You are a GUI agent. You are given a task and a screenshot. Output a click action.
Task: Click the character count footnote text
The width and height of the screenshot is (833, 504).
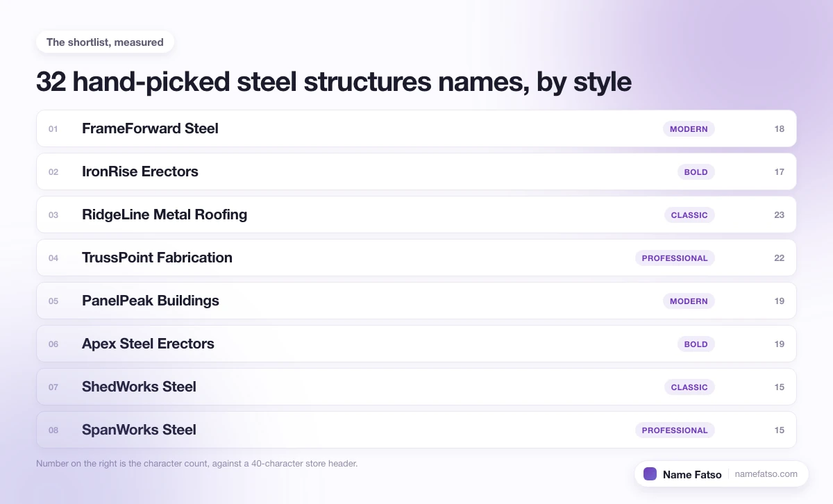(196, 463)
